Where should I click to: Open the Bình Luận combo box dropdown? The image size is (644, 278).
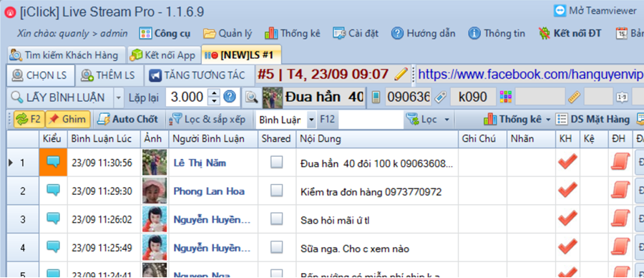click(312, 120)
